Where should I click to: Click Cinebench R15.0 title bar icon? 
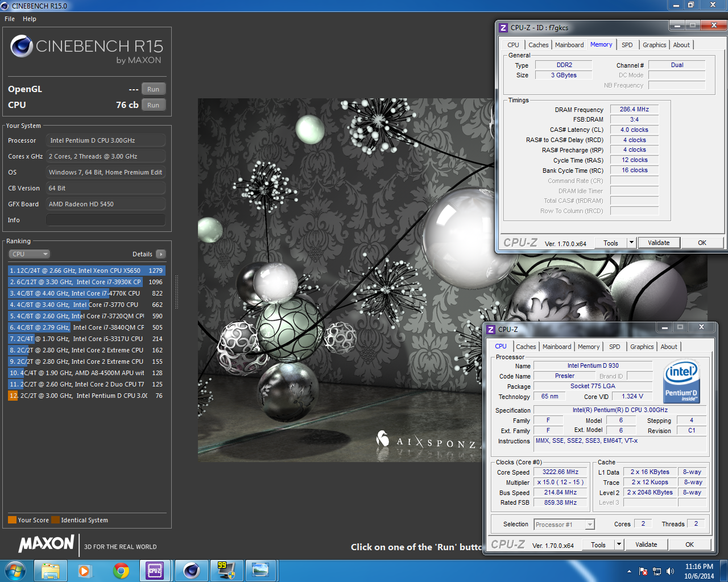tap(5, 6)
